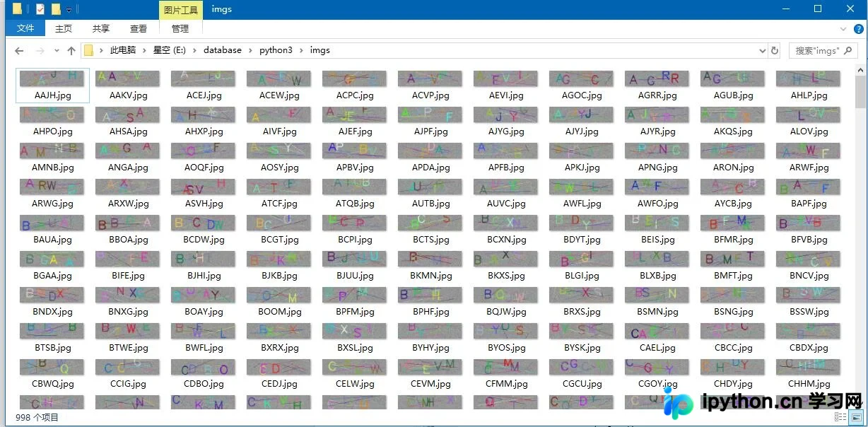Expand the chevron after python3 in path
The width and height of the screenshot is (868, 427).
point(301,51)
